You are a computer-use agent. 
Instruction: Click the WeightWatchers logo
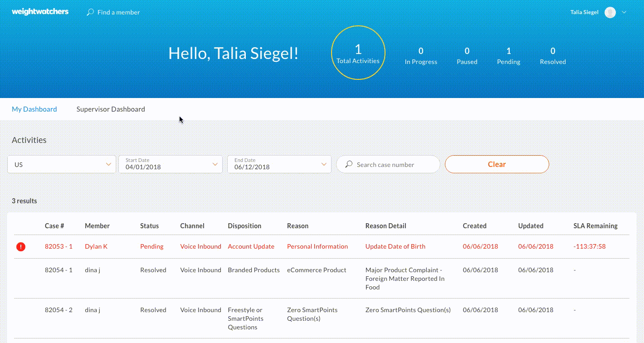[40, 12]
